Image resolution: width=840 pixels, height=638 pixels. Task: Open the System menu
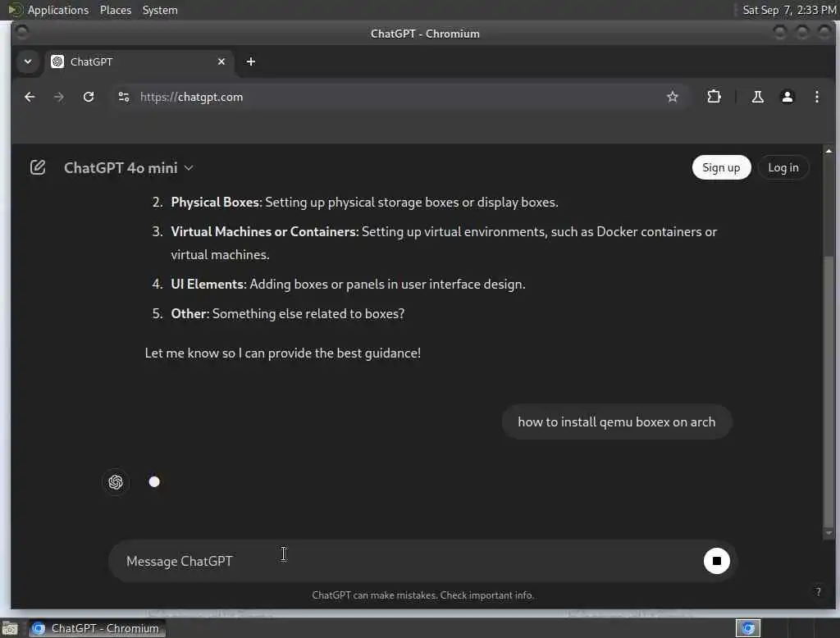160,10
